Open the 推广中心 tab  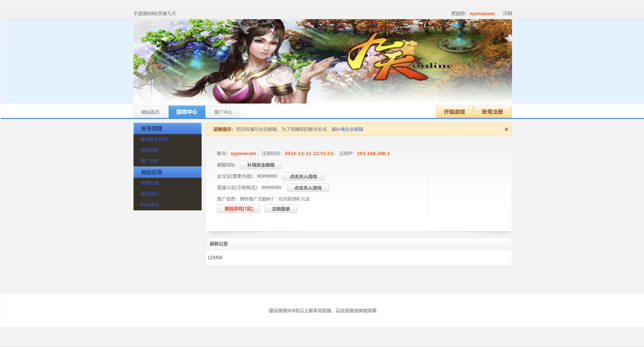pyautogui.click(x=223, y=112)
